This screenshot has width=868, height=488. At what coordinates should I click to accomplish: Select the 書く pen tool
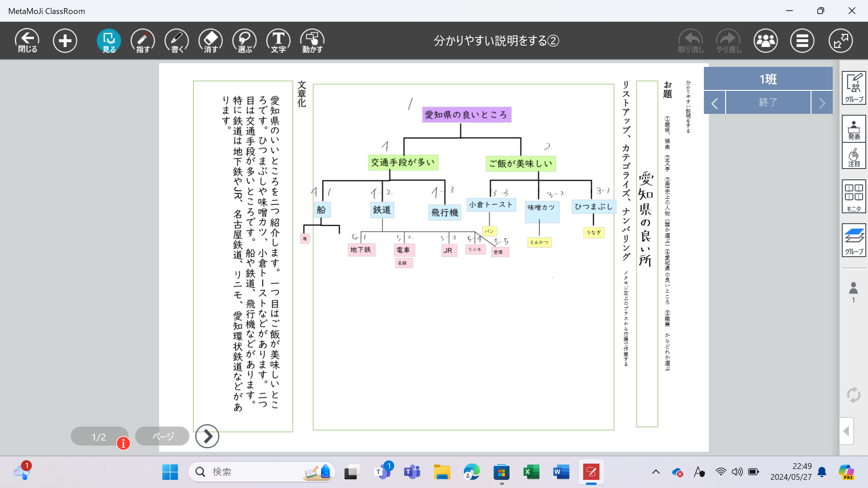pos(177,41)
